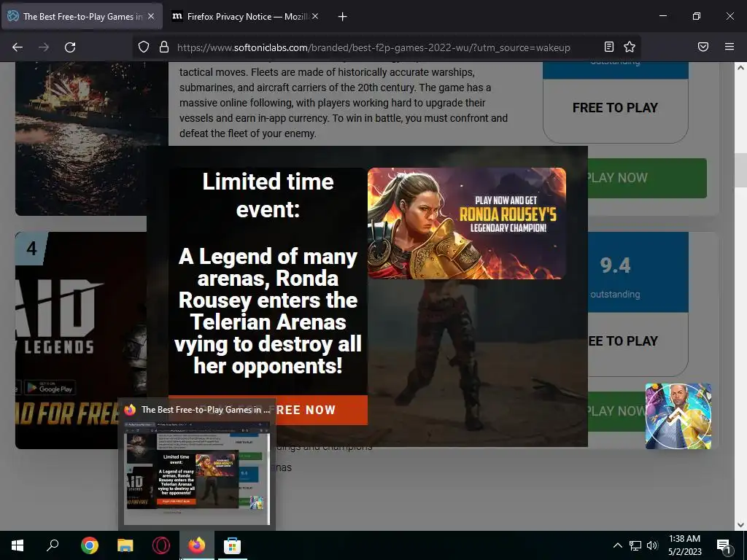Close the Firefox Privacy Notice tab

315,16
